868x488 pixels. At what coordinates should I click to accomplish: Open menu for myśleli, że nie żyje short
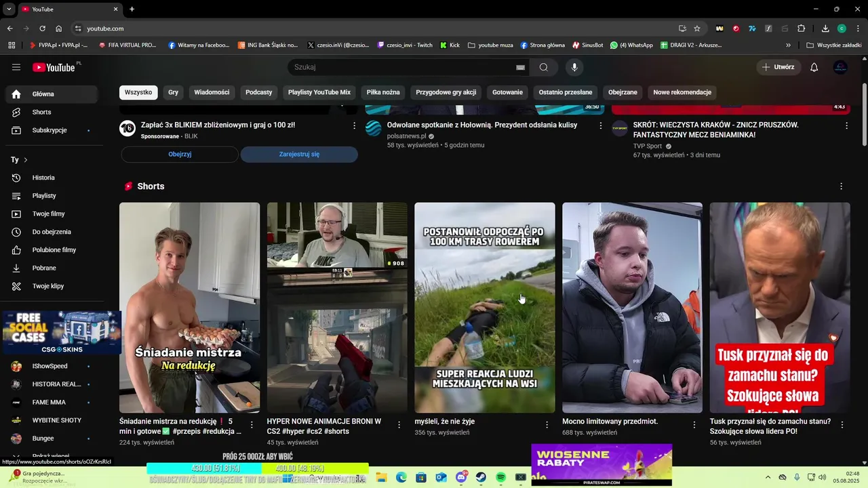pyautogui.click(x=547, y=425)
